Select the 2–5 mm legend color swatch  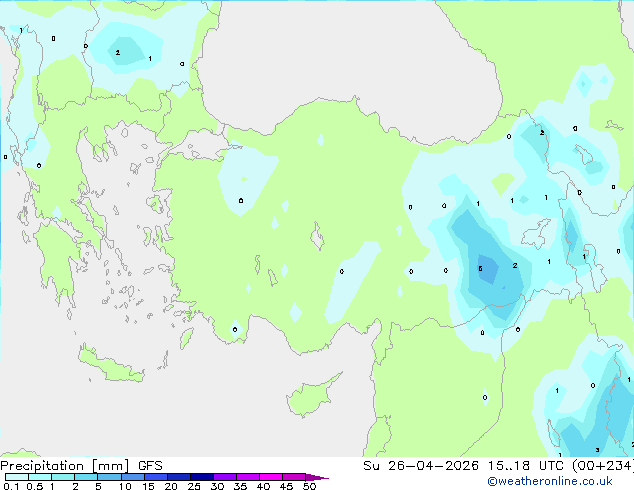pos(86,477)
